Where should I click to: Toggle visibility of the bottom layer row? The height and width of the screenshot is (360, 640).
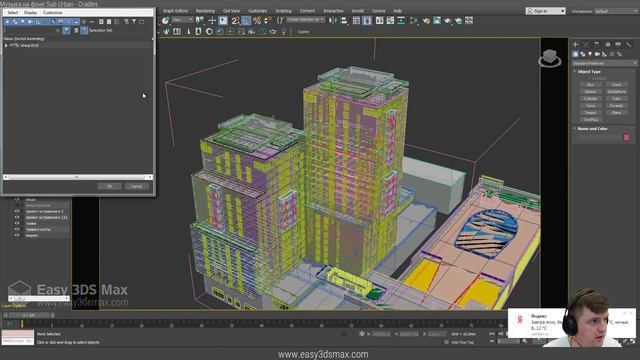[x=17, y=235]
